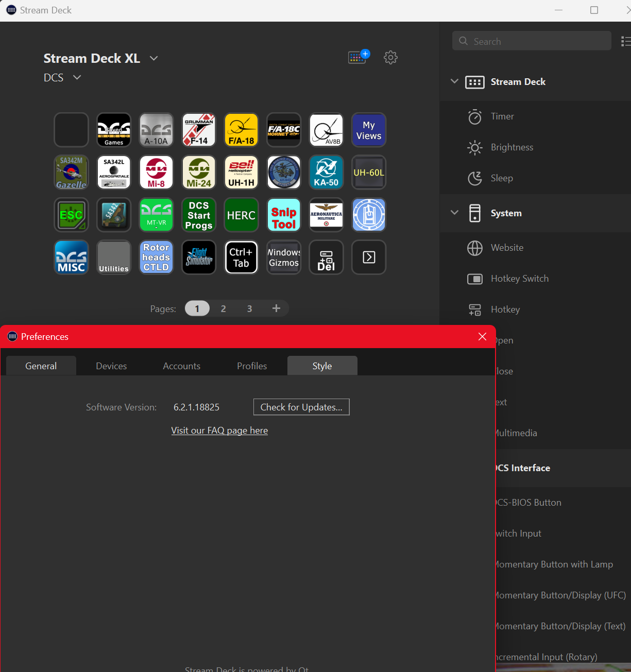Switch to the Accounts preferences tab

pos(182,366)
